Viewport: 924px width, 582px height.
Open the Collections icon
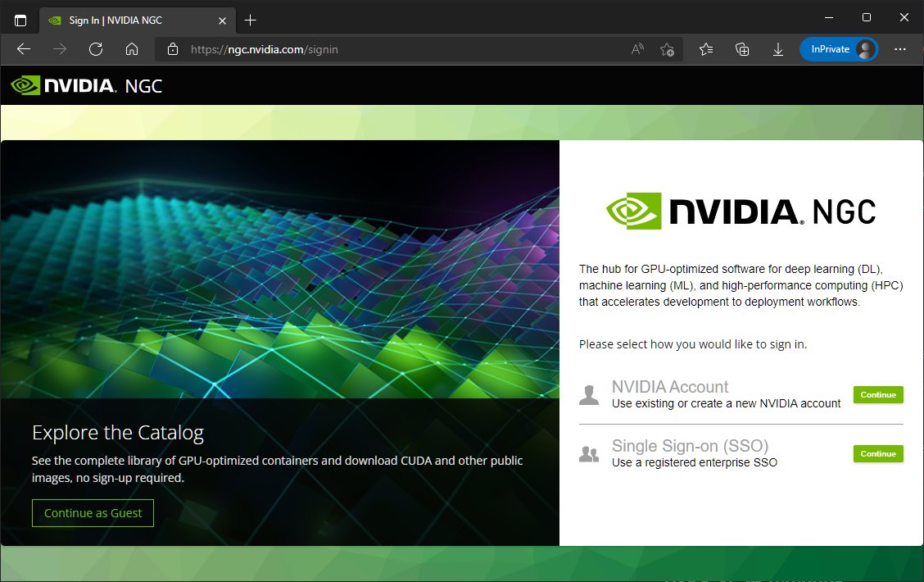click(x=742, y=49)
